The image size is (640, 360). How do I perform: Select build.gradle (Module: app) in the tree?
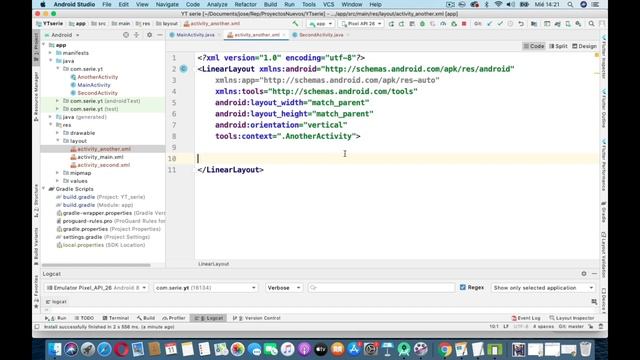[95, 205]
